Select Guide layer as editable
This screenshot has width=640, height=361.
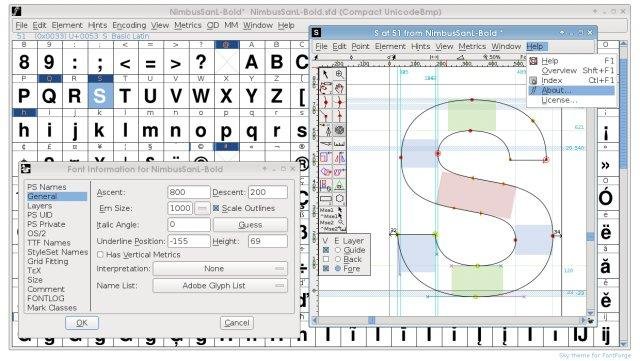[x=338, y=250]
